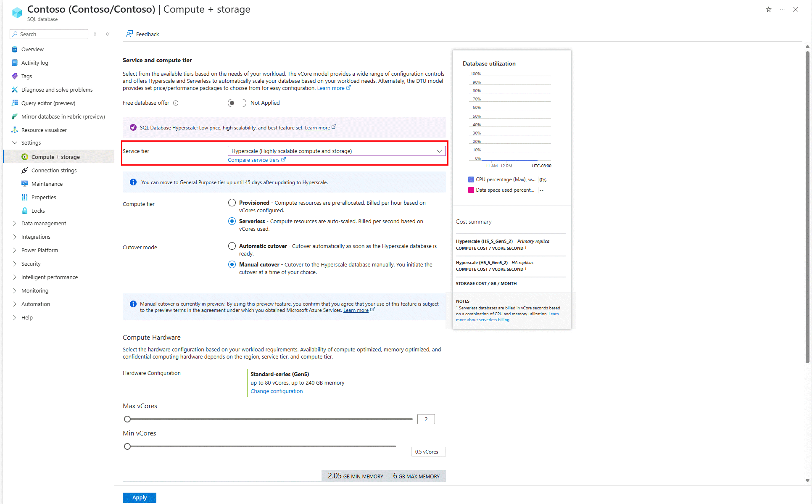The image size is (812, 504).
Task: Open Resource visualizer from the sidebar
Action: [x=44, y=130]
